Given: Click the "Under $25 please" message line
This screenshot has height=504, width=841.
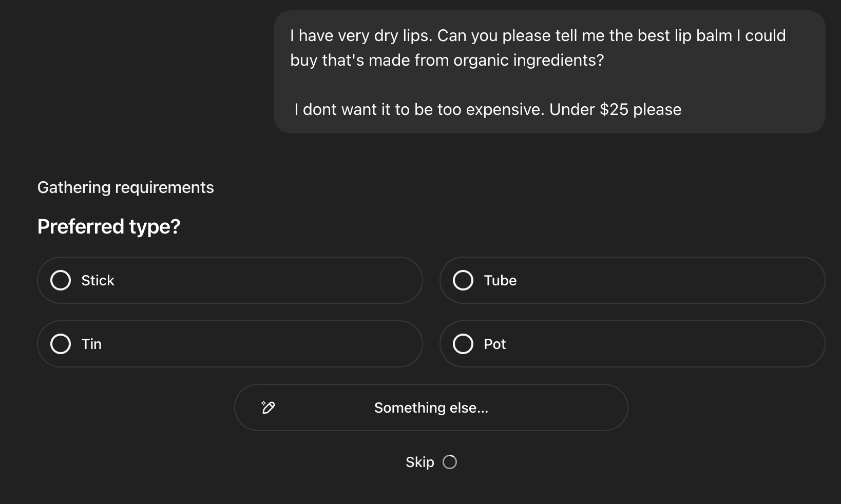Looking at the screenshot, I should coord(615,109).
